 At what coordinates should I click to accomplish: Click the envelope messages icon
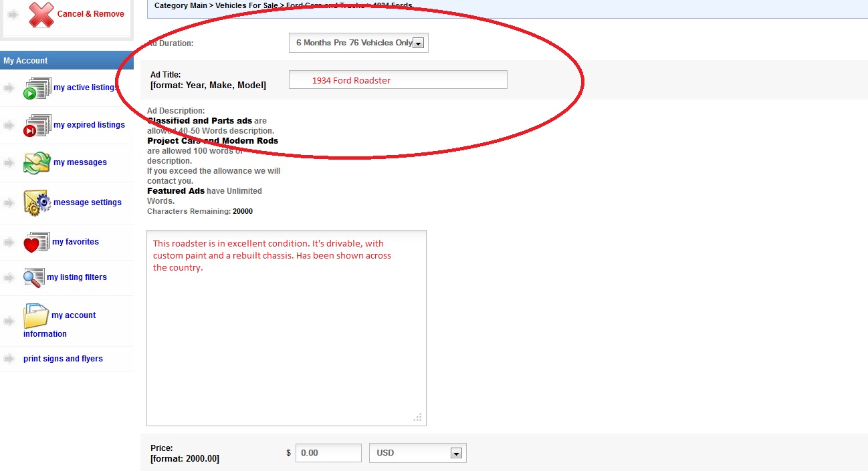36,162
